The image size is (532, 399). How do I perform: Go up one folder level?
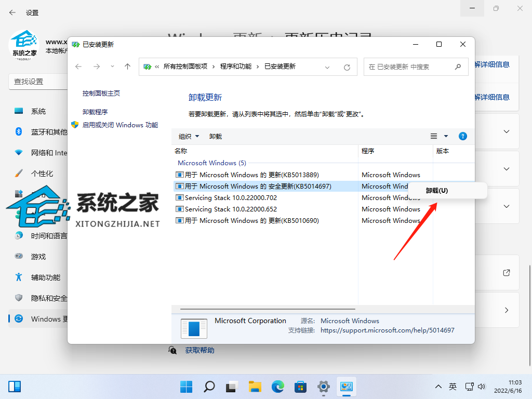click(128, 66)
